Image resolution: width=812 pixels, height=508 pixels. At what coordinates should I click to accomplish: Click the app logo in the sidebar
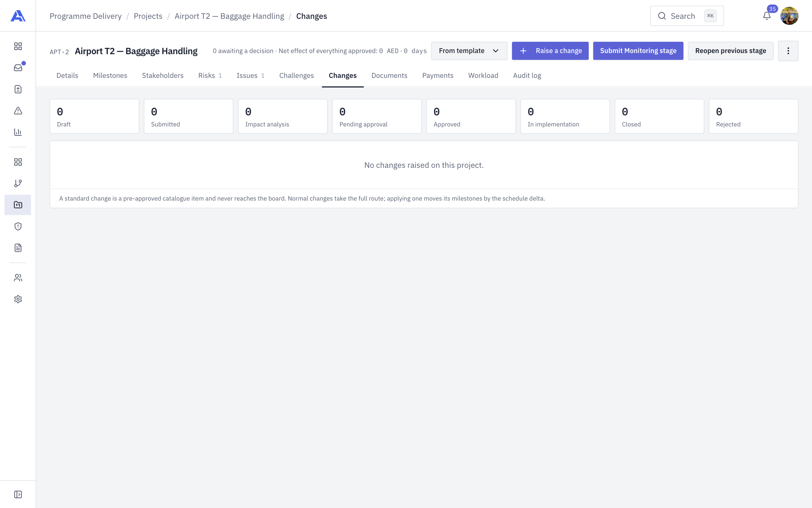(18, 16)
